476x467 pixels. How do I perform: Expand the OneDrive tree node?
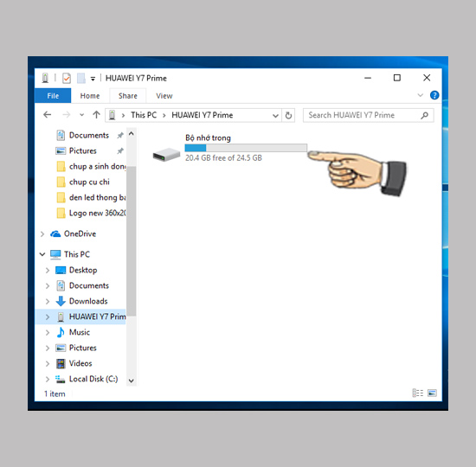coord(42,234)
